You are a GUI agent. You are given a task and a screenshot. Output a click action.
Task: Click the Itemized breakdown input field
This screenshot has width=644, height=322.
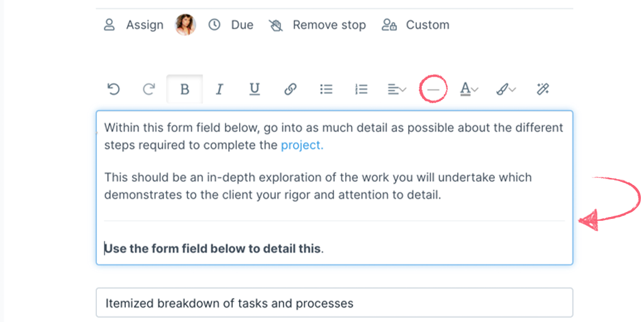pyautogui.click(x=335, y=303)
